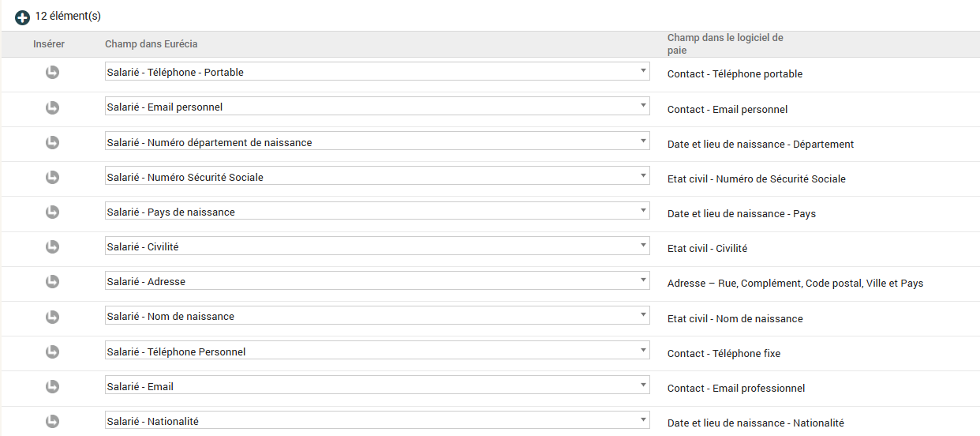The height and width of the screenshot is (436, 980).
Task: Open the Salarié - Adresse dropdown
Action: click(377, 281)
